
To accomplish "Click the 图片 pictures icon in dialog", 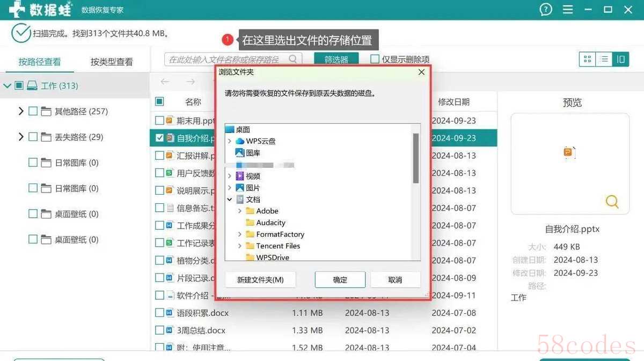I will pyautogui.click(x=239, y=188).
